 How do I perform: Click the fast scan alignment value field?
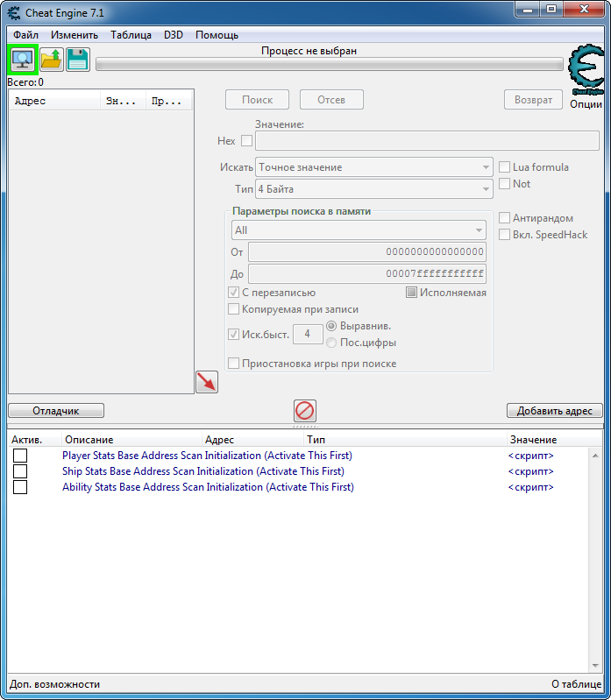coord(308,334)
